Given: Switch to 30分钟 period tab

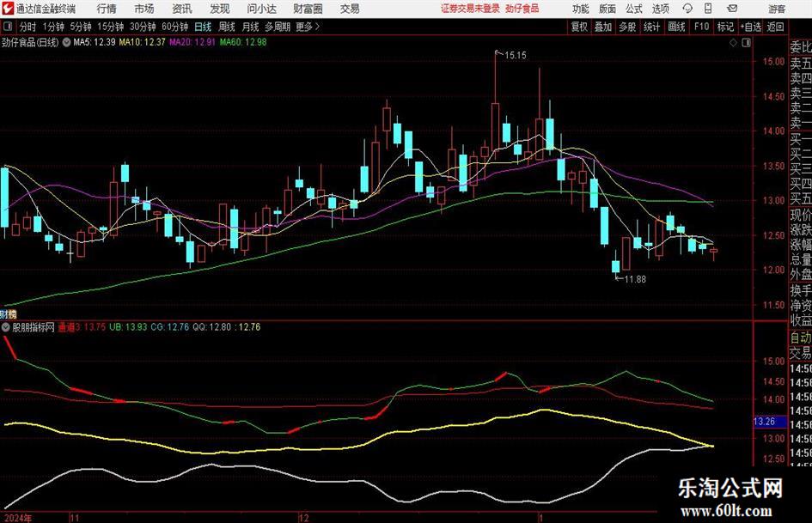Looking at the screenshot, I should click(143, 27).
